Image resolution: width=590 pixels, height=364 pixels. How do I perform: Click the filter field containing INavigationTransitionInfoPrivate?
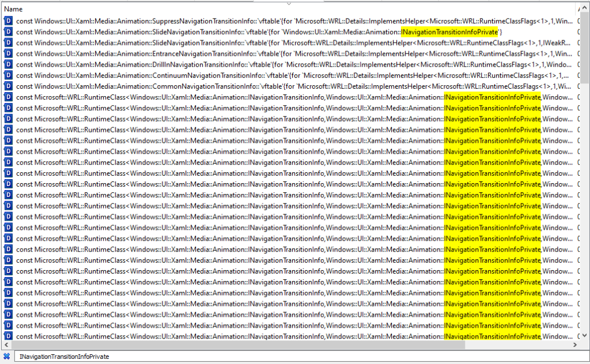(288, 357)
